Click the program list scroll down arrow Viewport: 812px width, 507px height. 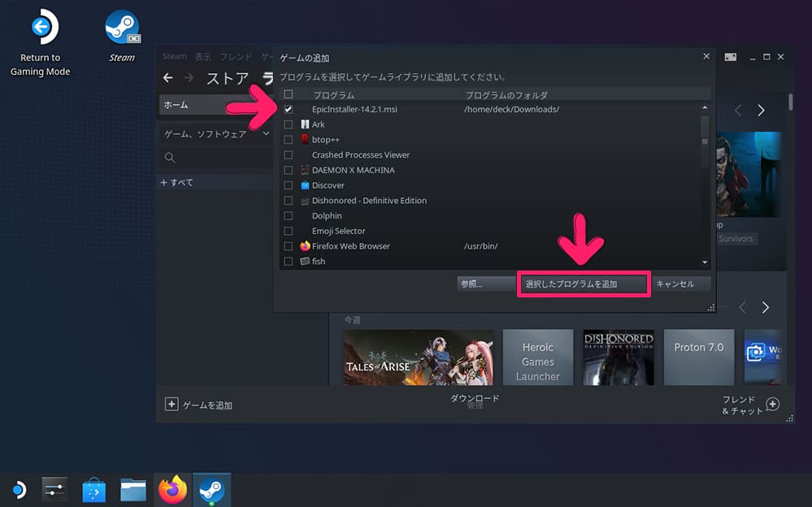click(x=704, y=262)
